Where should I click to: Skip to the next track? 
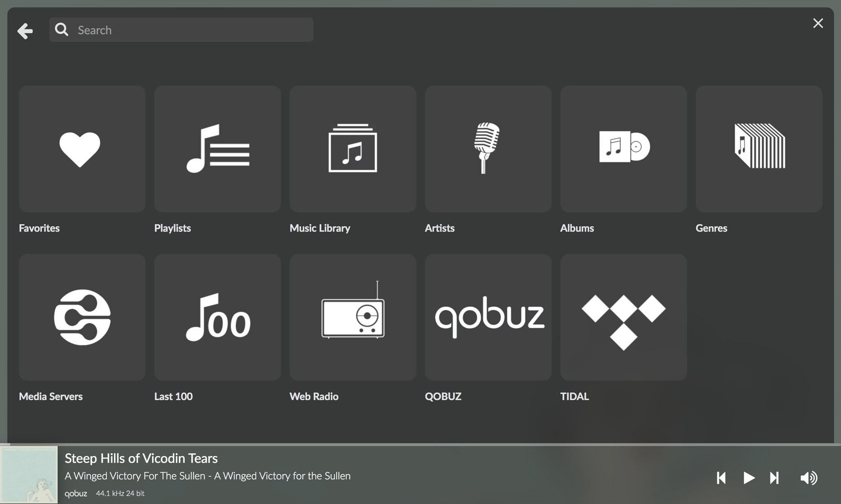(x=774, y=478)
